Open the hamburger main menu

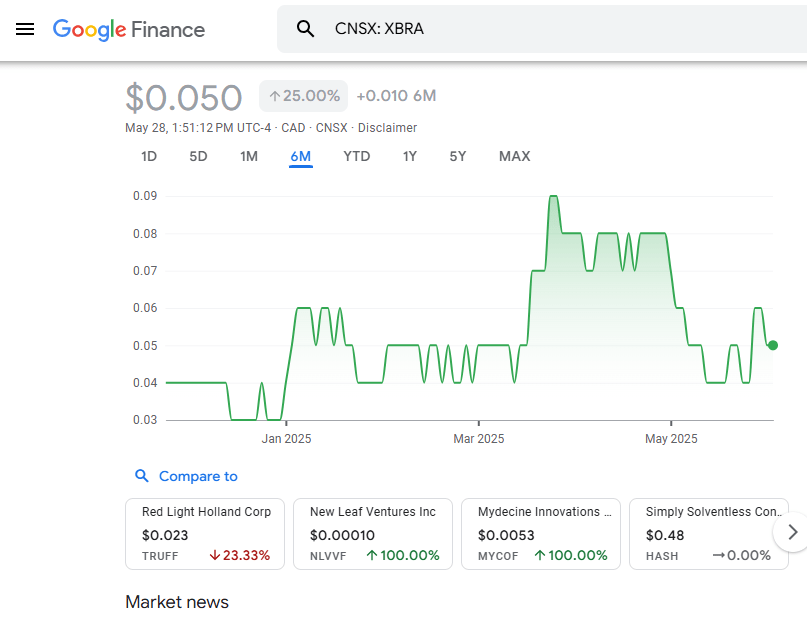(x=25, y=29)
